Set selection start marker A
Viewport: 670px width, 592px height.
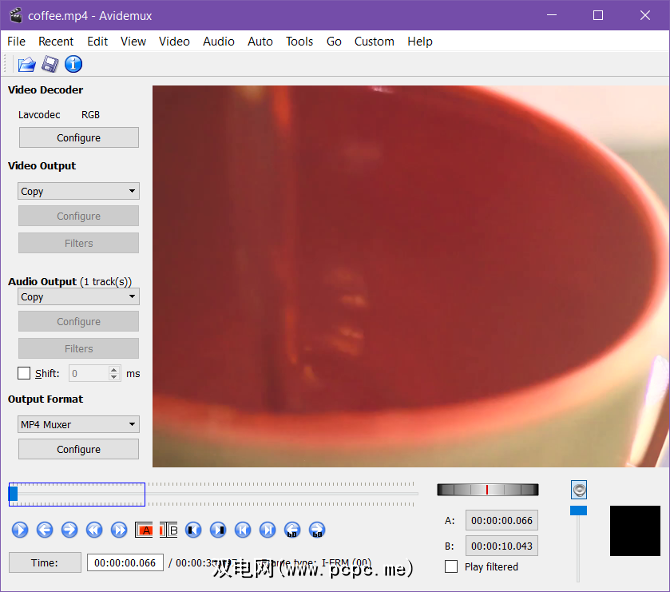click(x=144, y=530)
